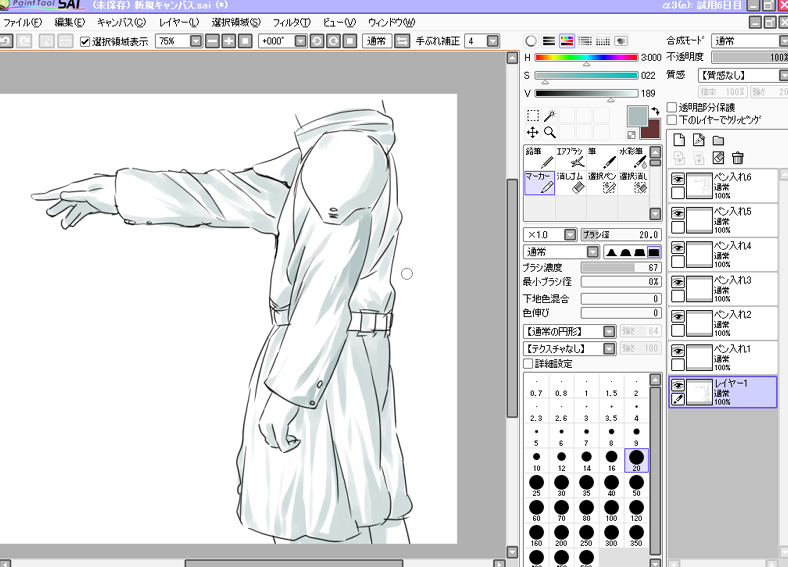
Task: Hide the ペン入れ6 layer
Action: tap(678, 178)
